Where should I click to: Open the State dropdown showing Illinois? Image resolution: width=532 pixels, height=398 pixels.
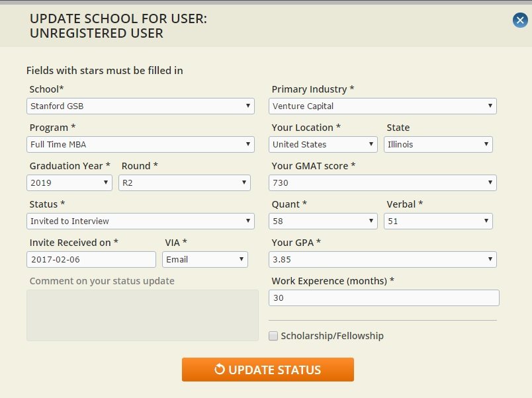click(x=438, y=144)
